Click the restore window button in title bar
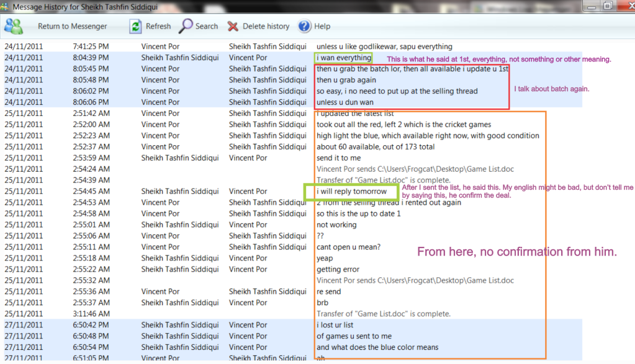Screen dimensions: 635x364 607,6
